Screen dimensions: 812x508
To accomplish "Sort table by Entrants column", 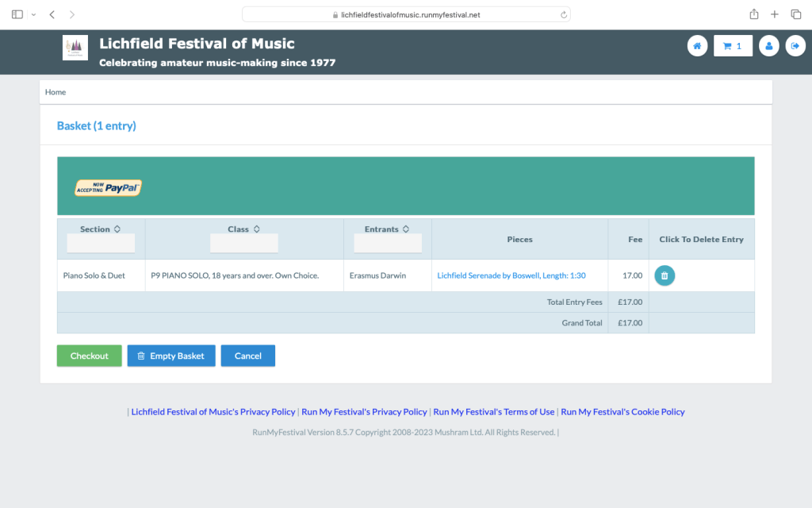I will pyautogui.click(x=387, y=229).
